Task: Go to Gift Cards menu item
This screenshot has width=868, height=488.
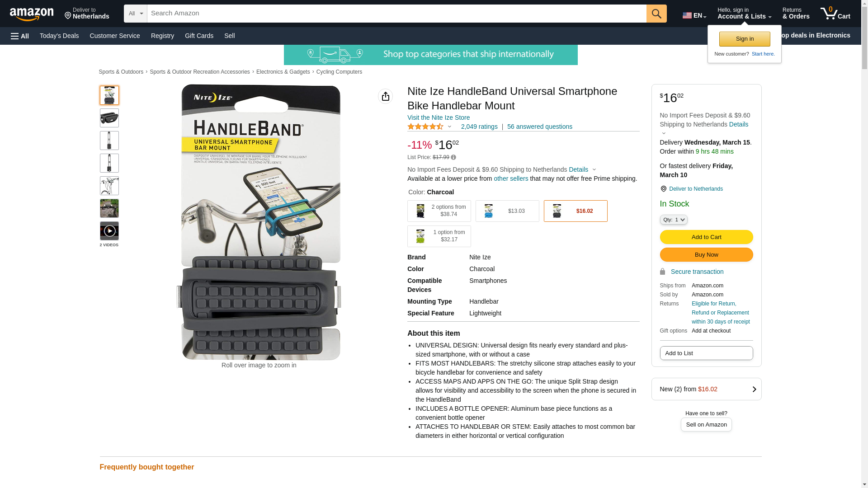Action: pyautogui.click(x=199, y=36)
